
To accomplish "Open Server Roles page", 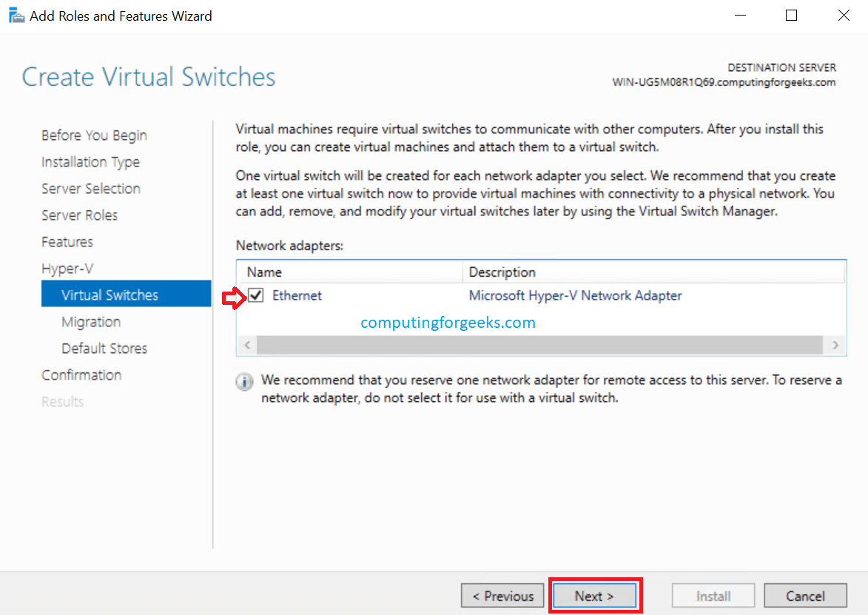I will tap(79, 215).
